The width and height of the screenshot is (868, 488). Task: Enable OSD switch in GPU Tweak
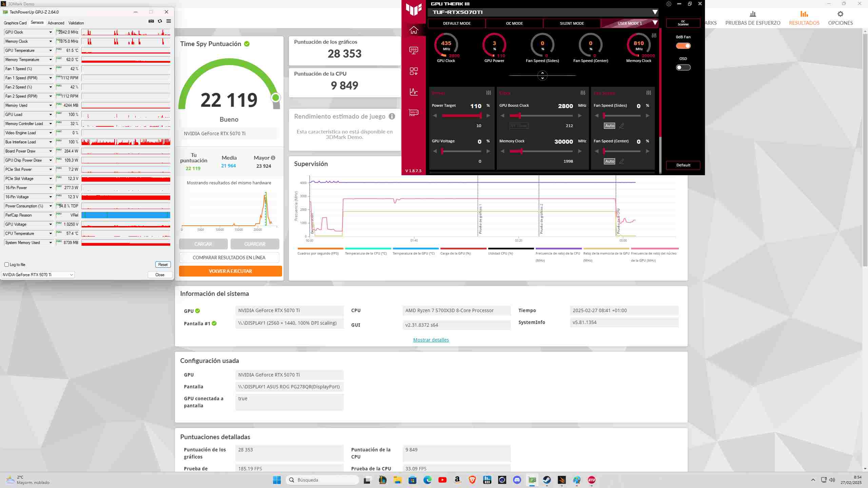click(683, 67)
